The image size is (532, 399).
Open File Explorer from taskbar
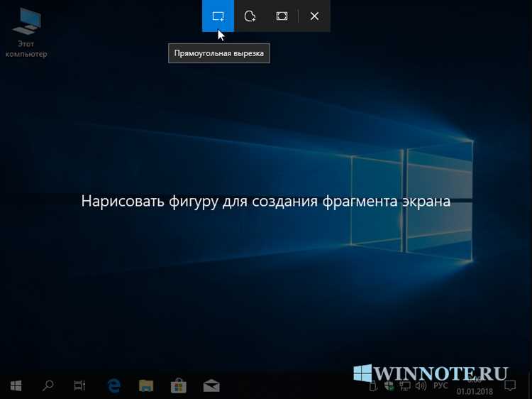pyautogui.click(x=146, y=386)
